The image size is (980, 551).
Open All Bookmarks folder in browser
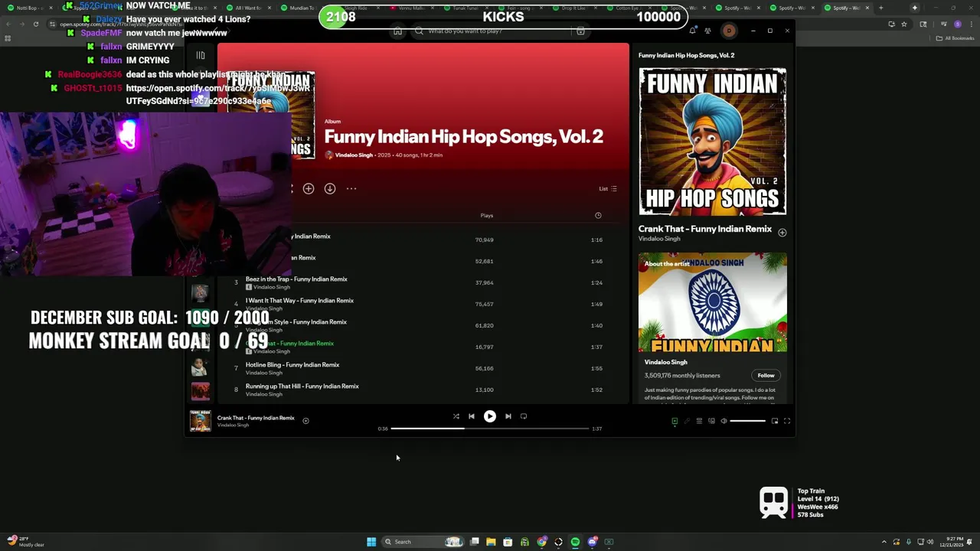[x=955, y=37]
